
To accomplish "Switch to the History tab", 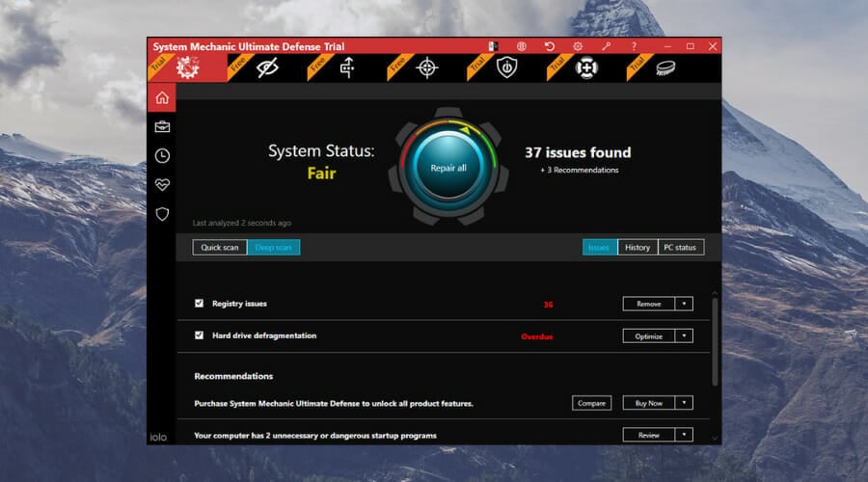I will (637, 248).
